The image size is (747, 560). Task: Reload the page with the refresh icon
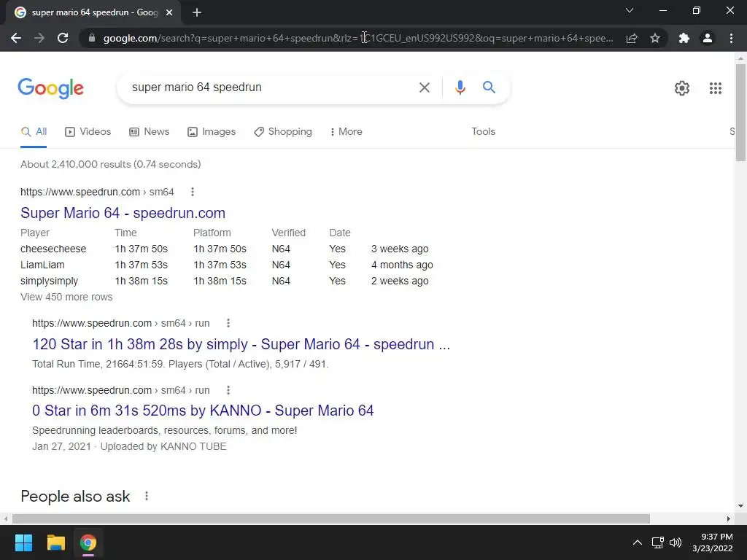coord(63,38)
